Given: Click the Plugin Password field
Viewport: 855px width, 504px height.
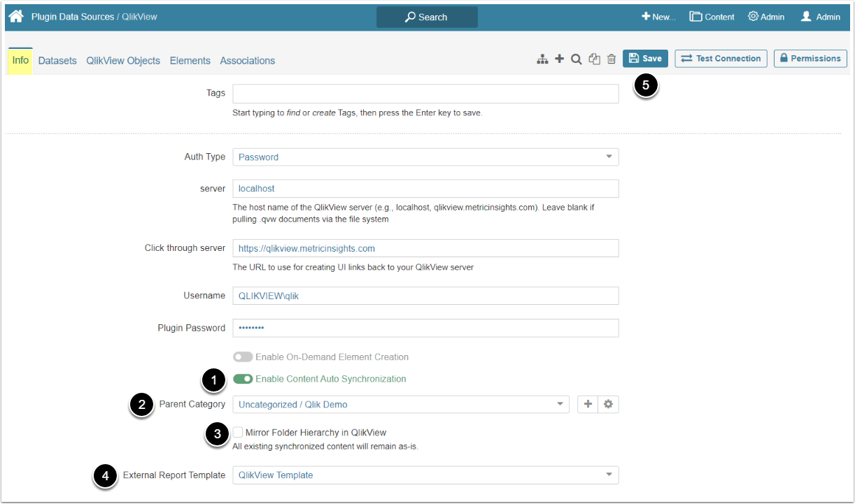Looking at the screenshot, I should (425, 328).
